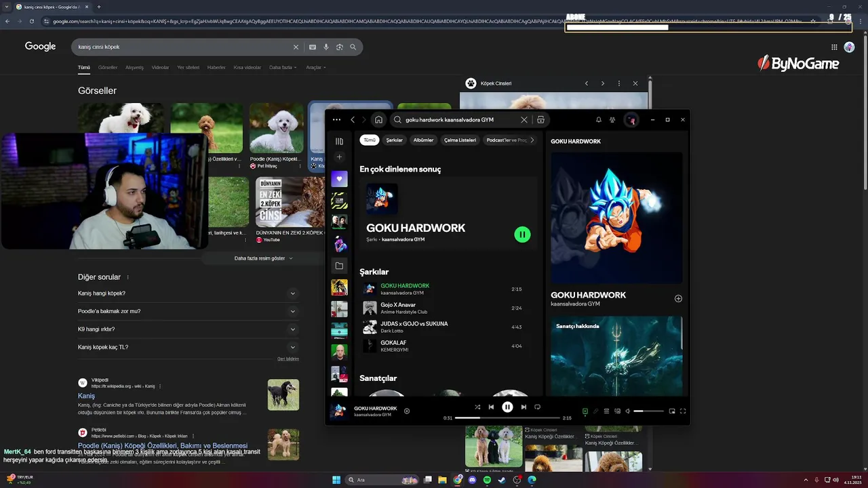
Task: Toggle shuffle in Spotify player
Action: (x=477, y=407)
